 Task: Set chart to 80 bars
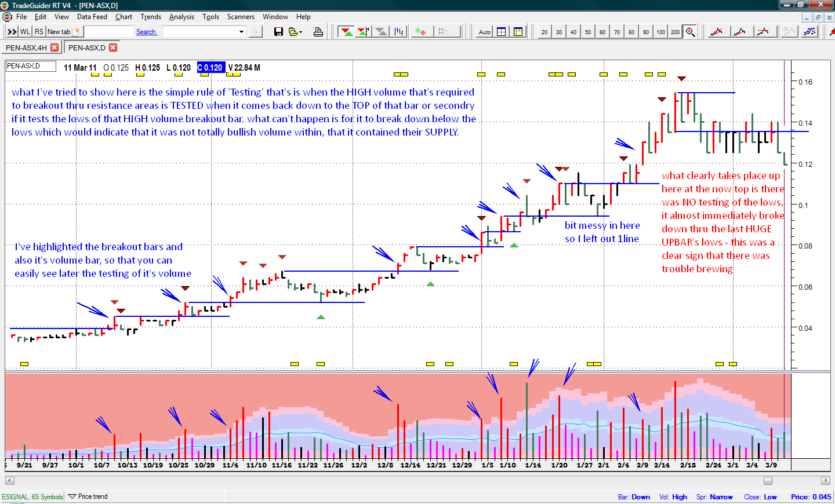point(631,32)
